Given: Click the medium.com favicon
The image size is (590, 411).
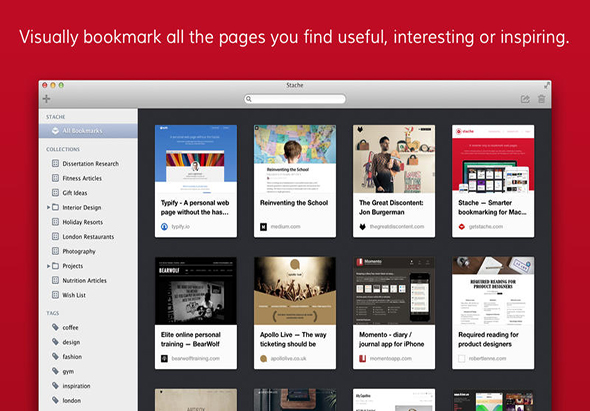Looking at the screenshot, I should tap(263, 227).
